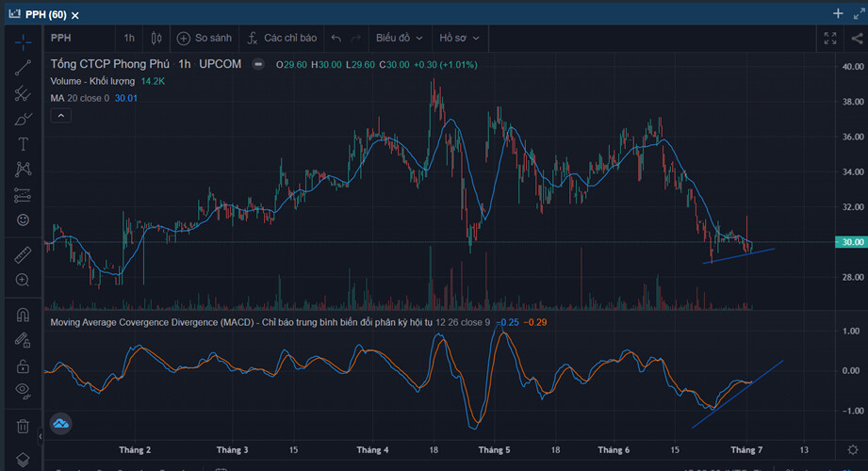Viewport: 868px width, 471px height.
Task: Open the candlestick chart style icon
Action: point(156,39)
